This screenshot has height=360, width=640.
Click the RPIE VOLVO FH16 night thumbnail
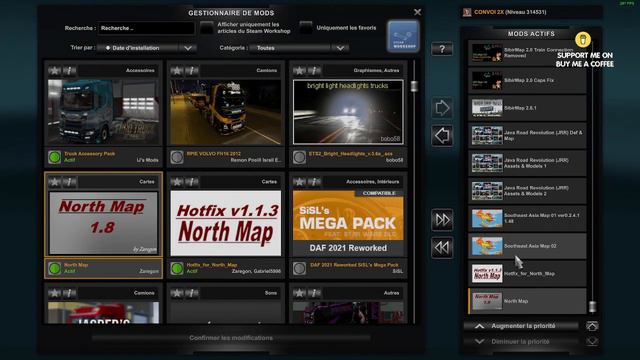(226, 112)
